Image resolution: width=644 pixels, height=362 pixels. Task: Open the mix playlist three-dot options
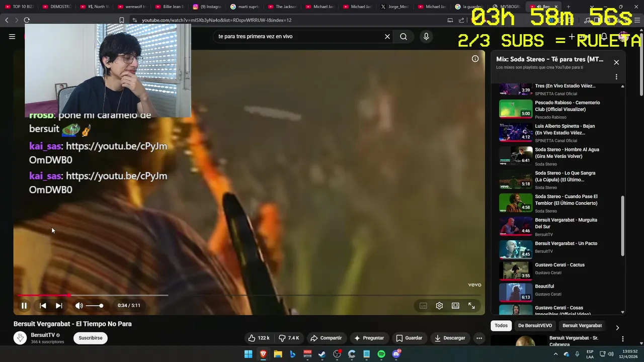[616, 77]
